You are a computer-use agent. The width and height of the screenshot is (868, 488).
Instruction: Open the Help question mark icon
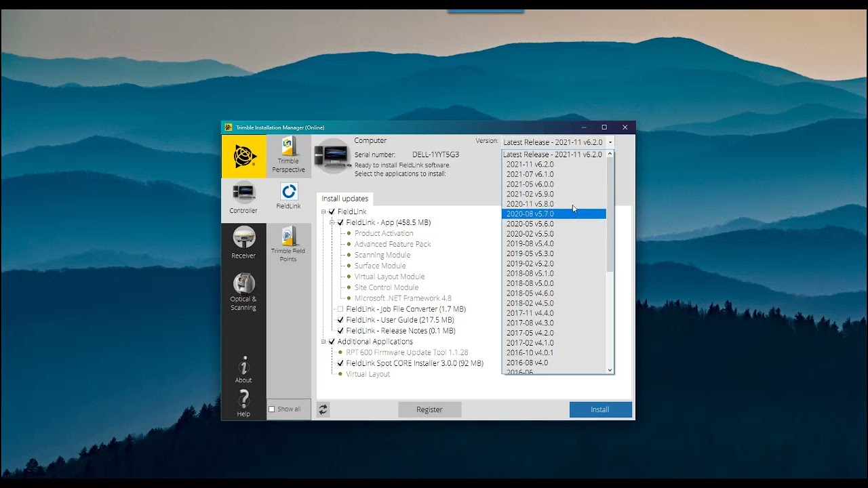pos(243,399)
